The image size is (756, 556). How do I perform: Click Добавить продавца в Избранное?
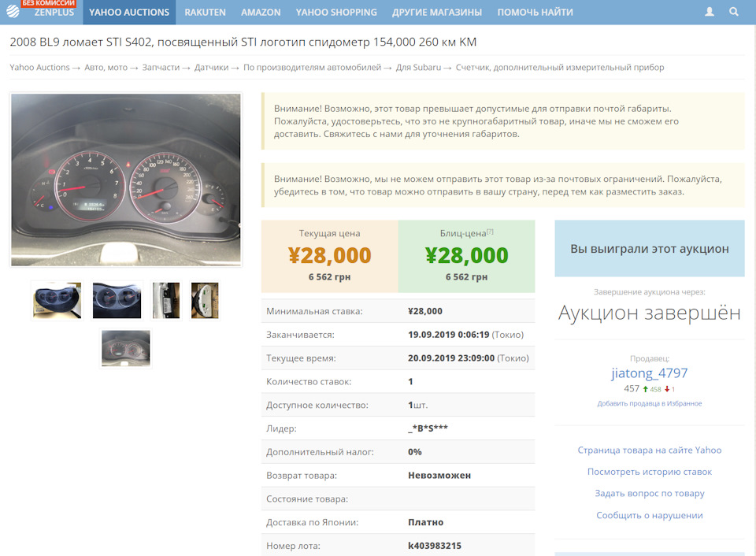(x=650, y=404)
